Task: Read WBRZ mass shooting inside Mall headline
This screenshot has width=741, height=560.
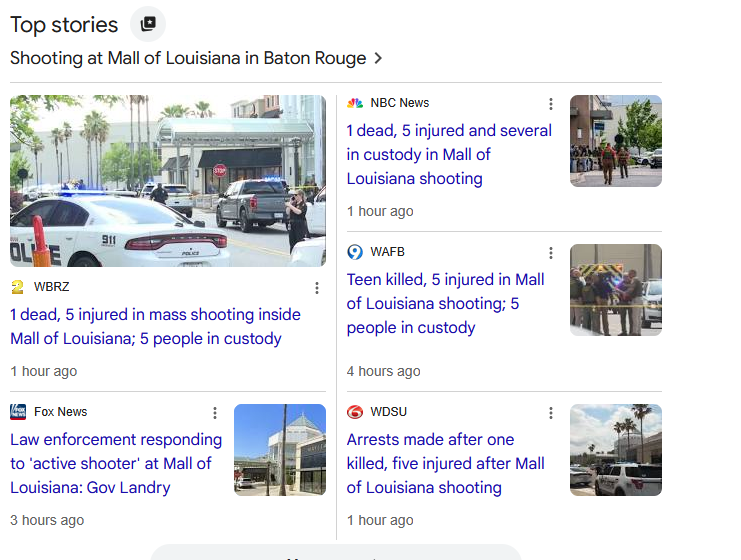Action: tap(155, 327)
